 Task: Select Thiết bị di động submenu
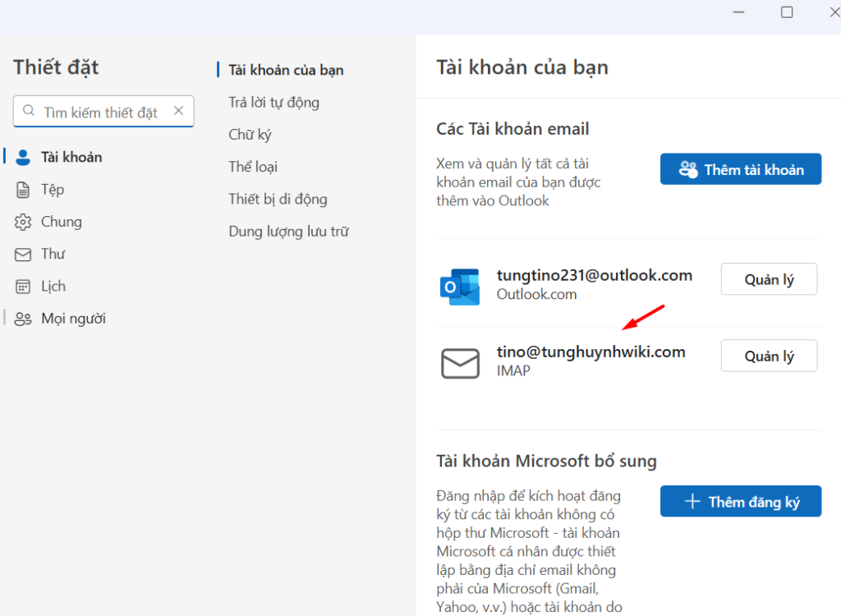pos(278,199)
